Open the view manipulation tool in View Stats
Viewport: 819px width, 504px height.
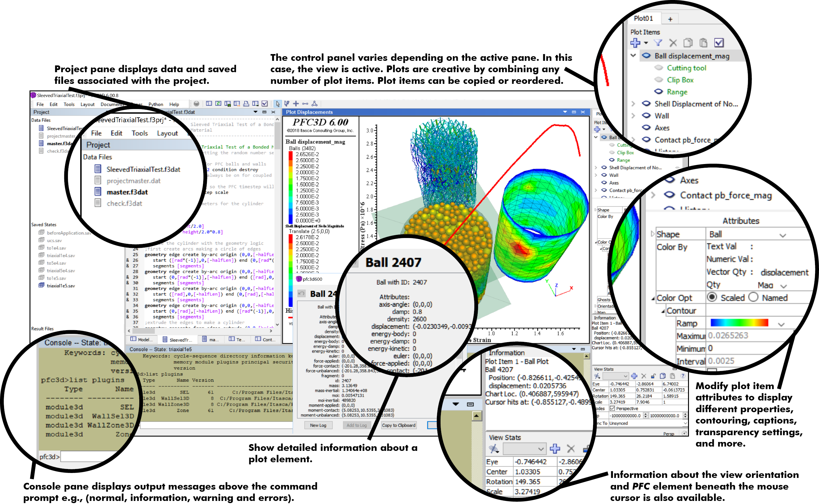[597, 376]
